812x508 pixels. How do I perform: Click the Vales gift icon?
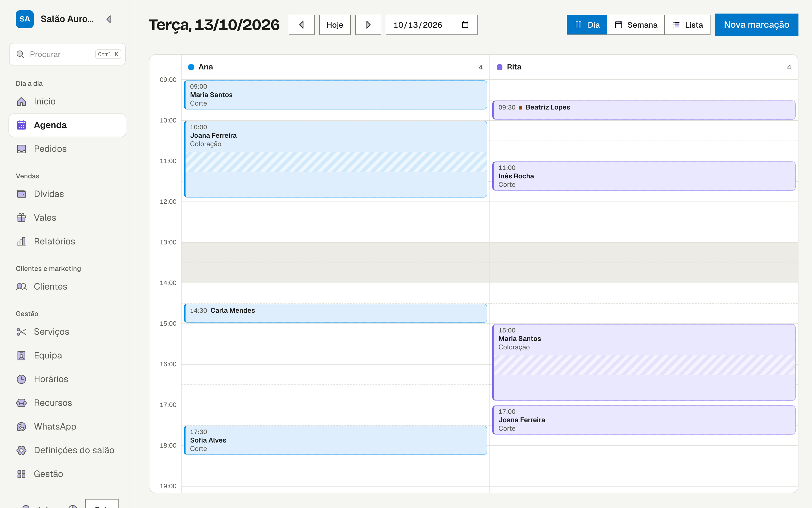21,218
